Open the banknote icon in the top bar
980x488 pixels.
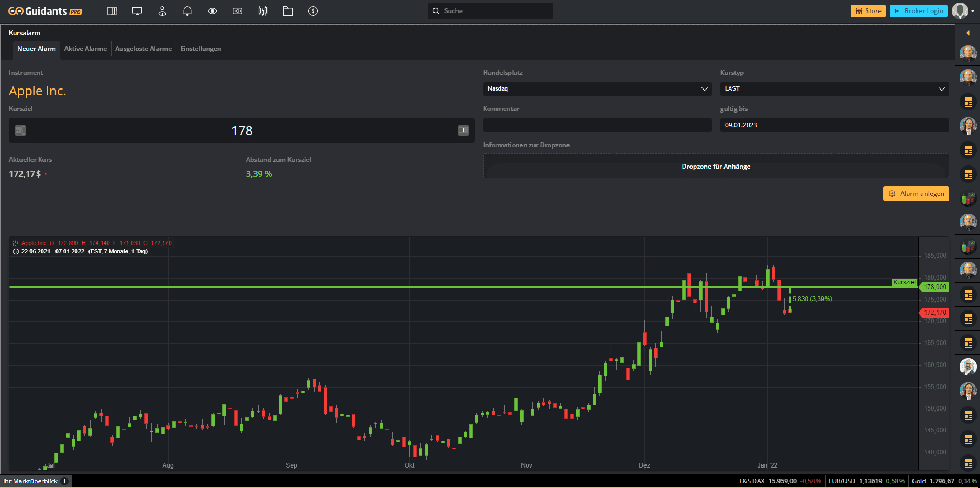[238, 11]
